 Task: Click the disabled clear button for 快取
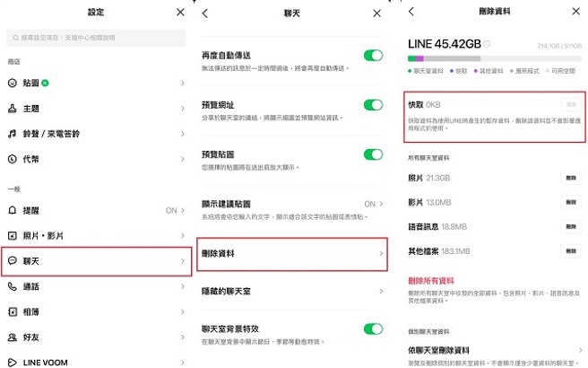571,105
